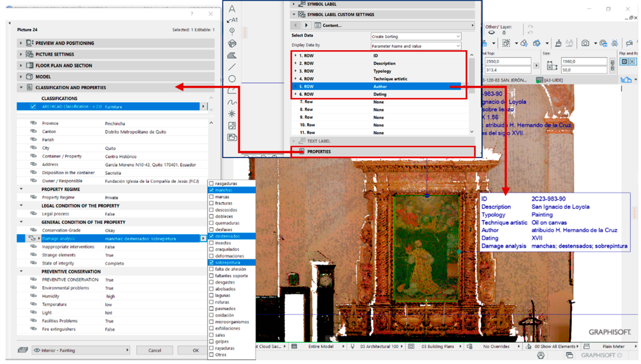Click the Hotspot star tool icon
The height and width of the screenshot is (364, 641).
pyautogui.click(x=232, y=114)
